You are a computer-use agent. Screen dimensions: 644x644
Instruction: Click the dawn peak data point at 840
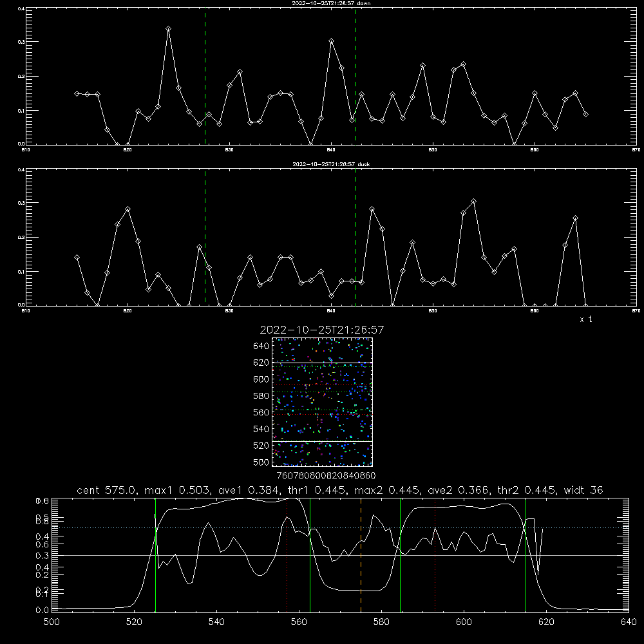point(332,41)
